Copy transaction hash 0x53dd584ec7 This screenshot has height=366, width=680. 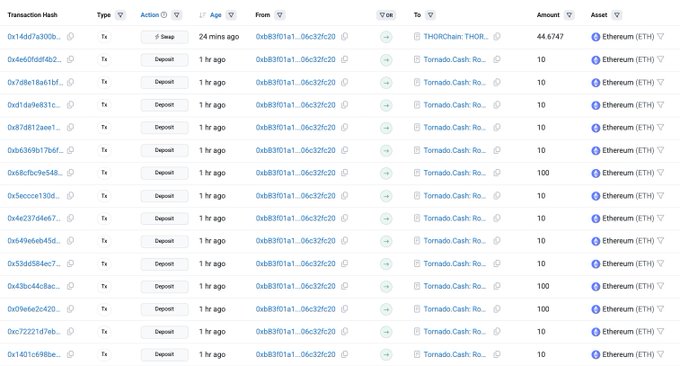click(70, 264)
